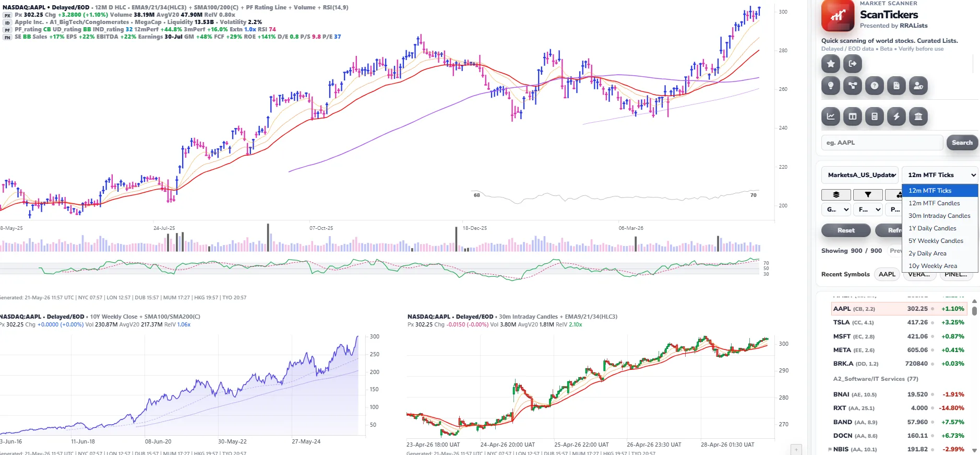The image size is (980, 455).
Task: Click the document file icon button
Action: point(897,86)
